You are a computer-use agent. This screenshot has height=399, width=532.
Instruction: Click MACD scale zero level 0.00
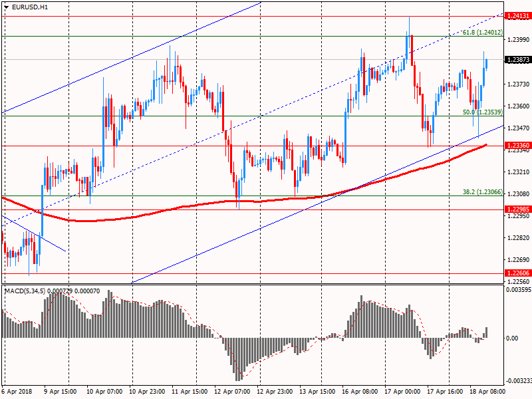click(x=512, y=338)
